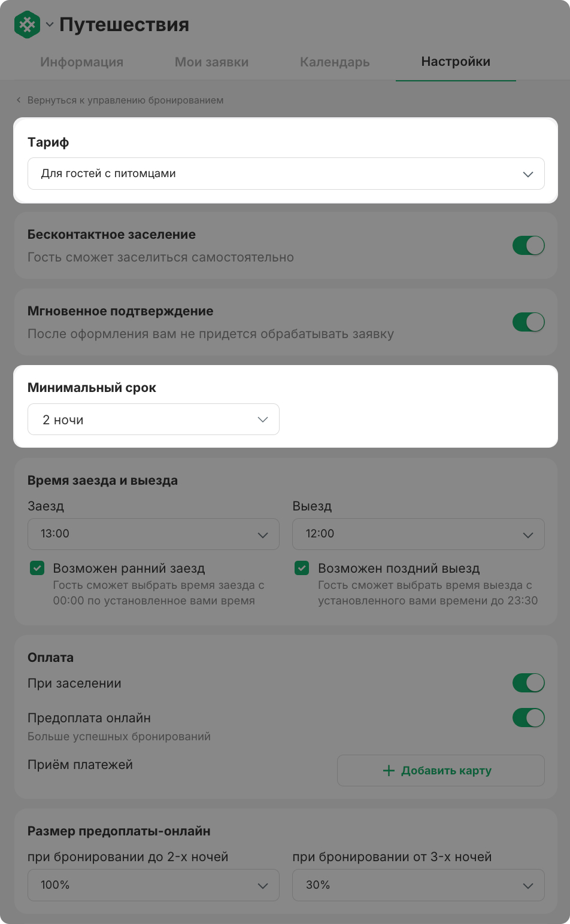
Task: Uncheck Возможен поздний выезд checkbox
Action: point(302,568)
